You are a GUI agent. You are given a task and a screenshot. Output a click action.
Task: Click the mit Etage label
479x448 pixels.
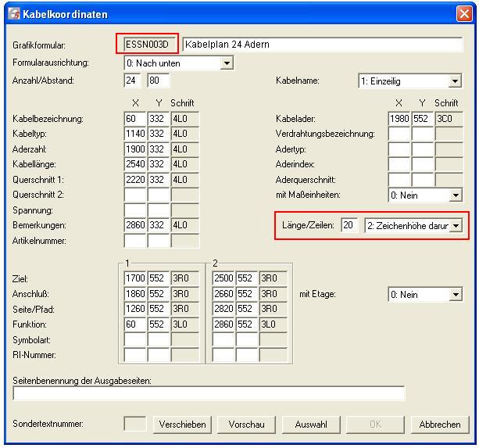pyautogui.click(x=317, y=294)
